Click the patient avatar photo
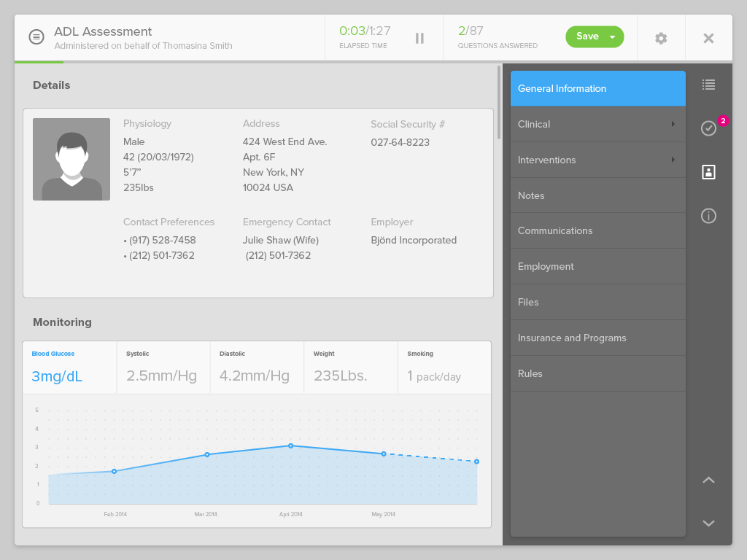Screen dimensions: 747x560 (71, 159)
